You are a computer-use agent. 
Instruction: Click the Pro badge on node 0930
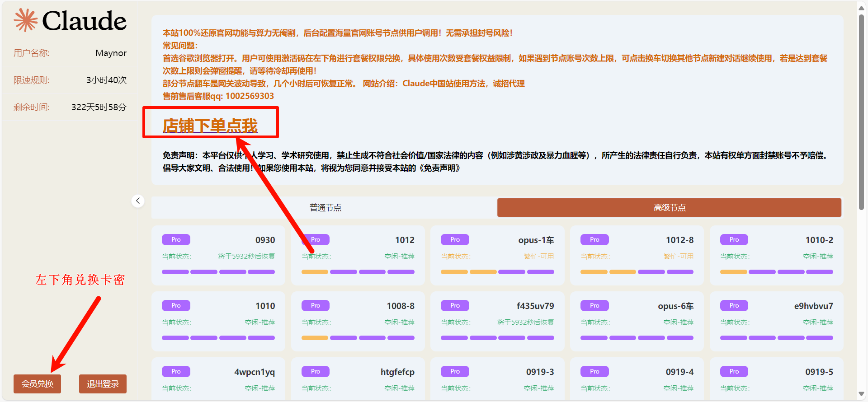pos(176,239)
